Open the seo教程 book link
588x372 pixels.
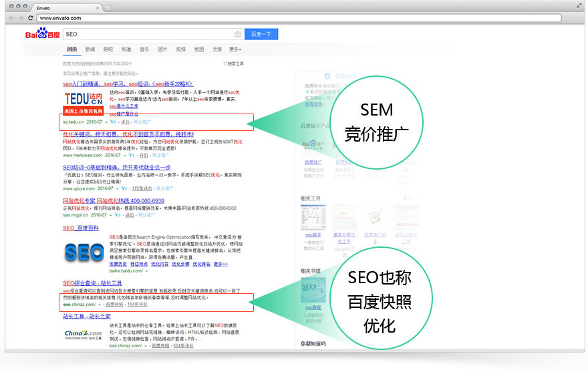(x=313, y=307)
